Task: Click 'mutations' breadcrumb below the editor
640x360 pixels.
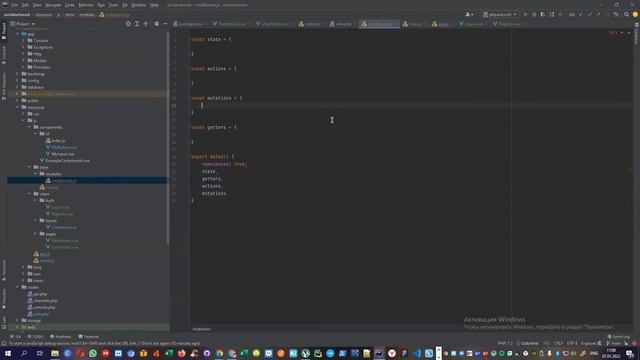Action: coord(202,329)
